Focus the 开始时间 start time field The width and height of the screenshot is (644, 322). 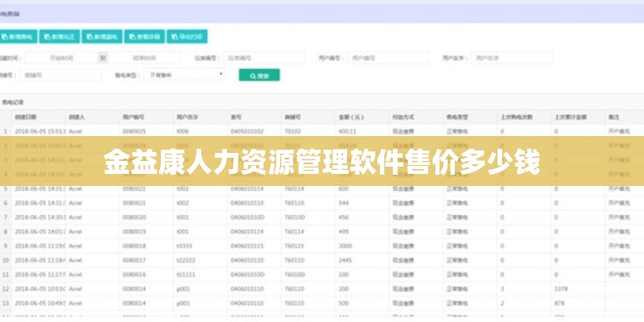(61, 58)
